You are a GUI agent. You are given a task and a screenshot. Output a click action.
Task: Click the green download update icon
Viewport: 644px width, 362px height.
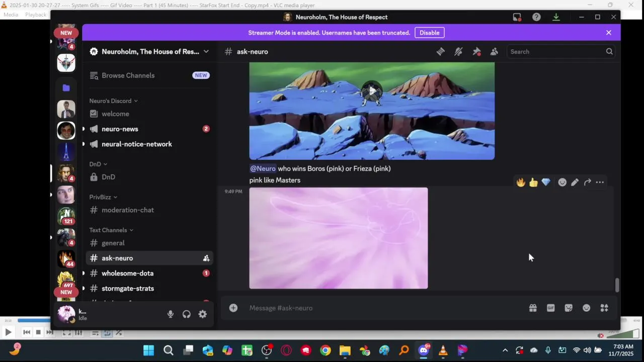(x=556, y=17)
